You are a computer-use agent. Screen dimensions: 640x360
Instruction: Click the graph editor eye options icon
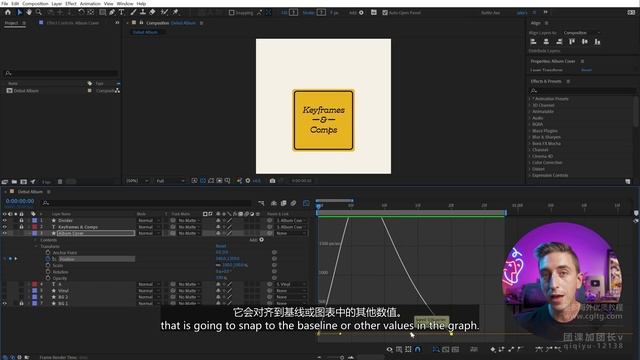[x=389, y=349]
